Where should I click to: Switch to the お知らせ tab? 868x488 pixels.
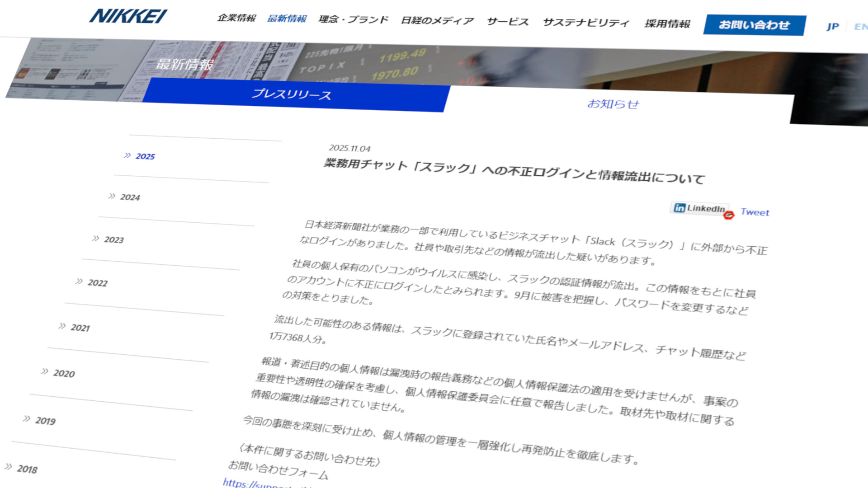(x=613, y=104)
